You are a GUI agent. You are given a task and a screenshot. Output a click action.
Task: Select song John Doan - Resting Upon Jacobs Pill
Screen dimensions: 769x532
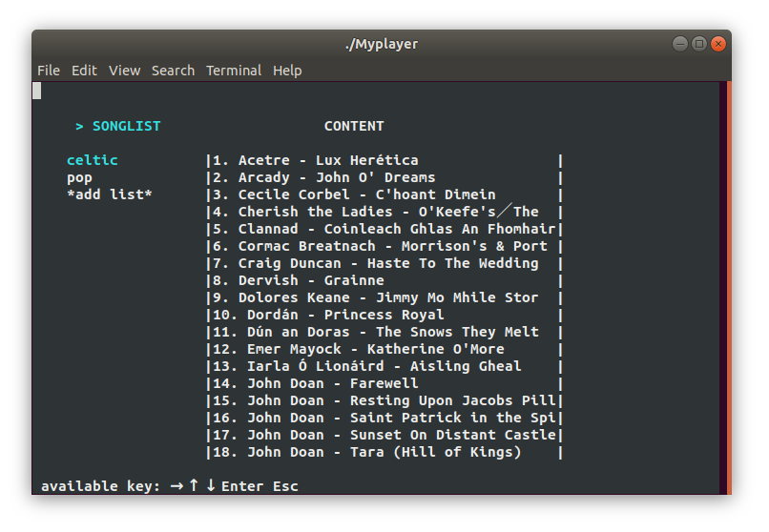tap(384, 400)
